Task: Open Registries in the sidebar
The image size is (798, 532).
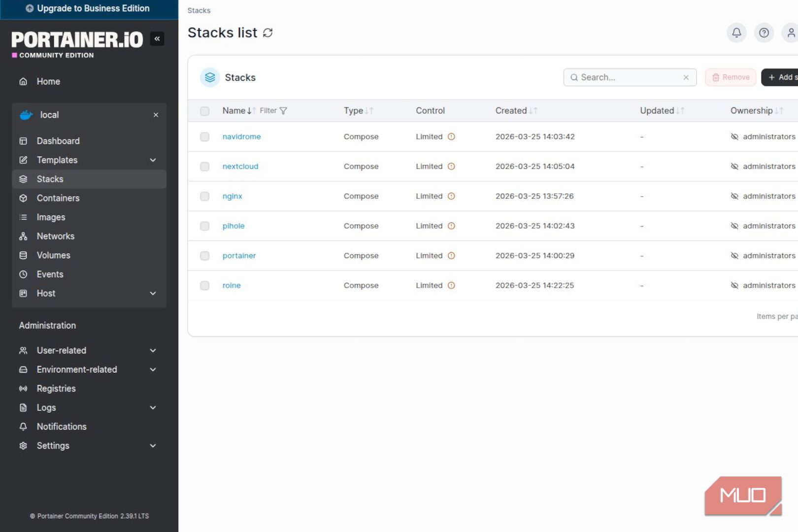Action: pyautogui.click(x=89, y=389)
